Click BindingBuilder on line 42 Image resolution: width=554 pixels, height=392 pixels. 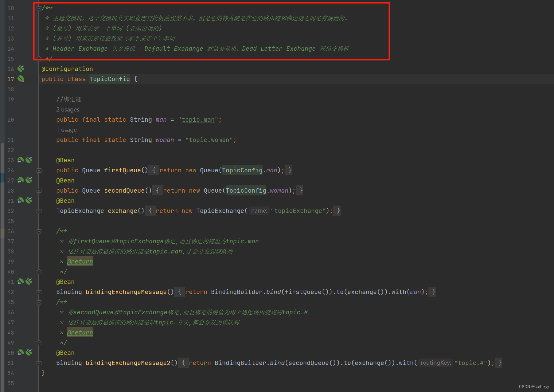[x=237, y=292]
